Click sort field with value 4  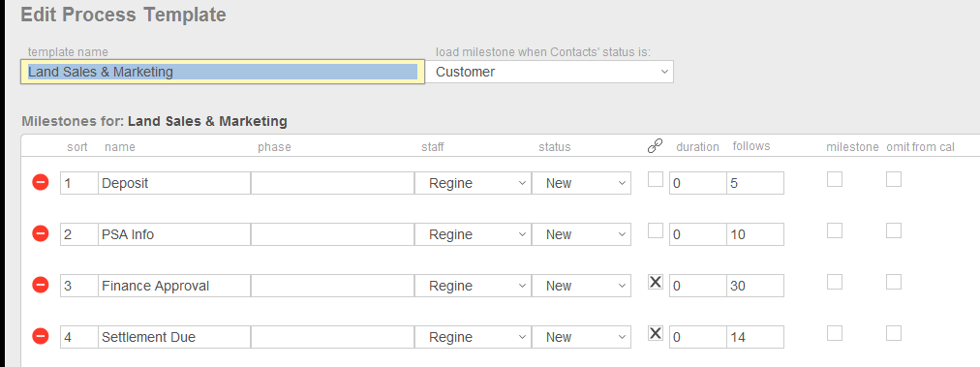(x=79, y=337)
